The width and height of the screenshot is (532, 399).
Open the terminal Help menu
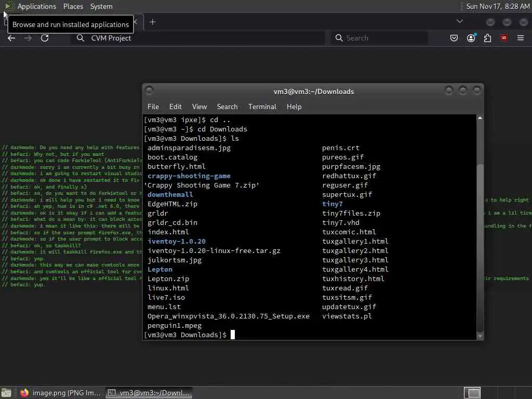(x=294, y=107)
